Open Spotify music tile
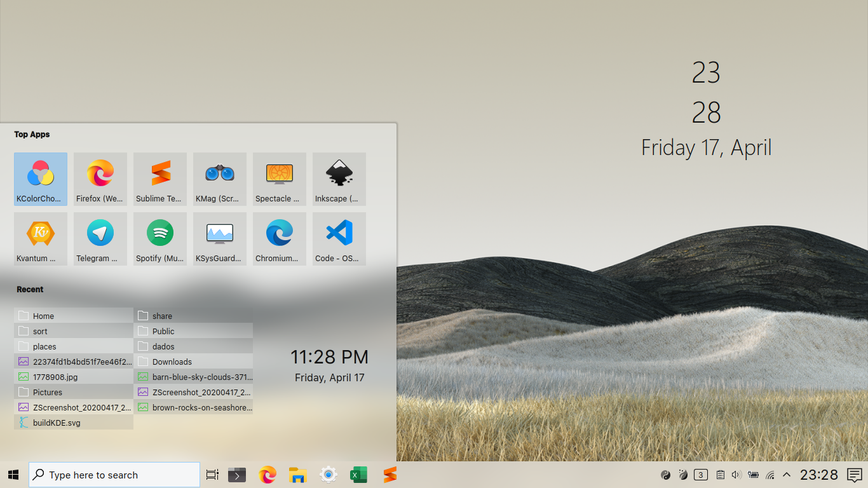Screen dimensions: 868x488 pyautogui.click(x=160, y=239)
